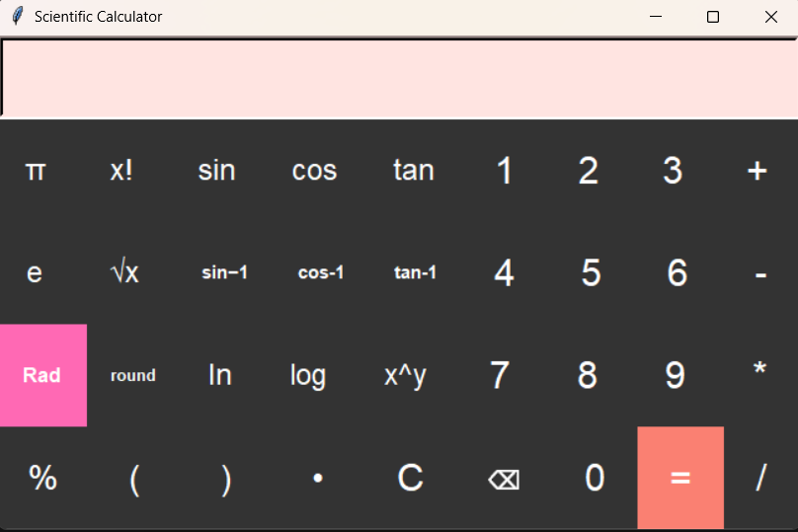Click the x! factorial button
This screenshot has height=532, width=798.
121,171
